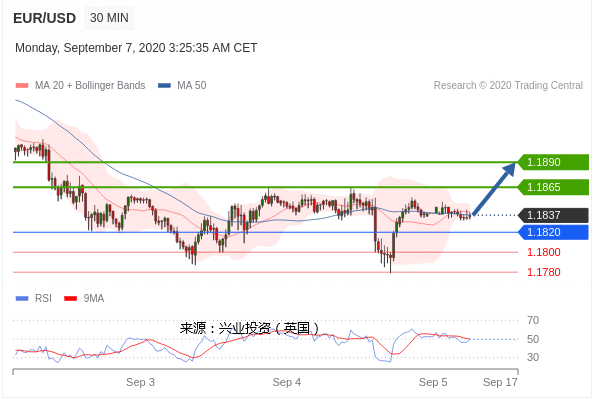Screen dimensions: 593x401
Task: Click the chart date and time text
Action: pos(136,48)
